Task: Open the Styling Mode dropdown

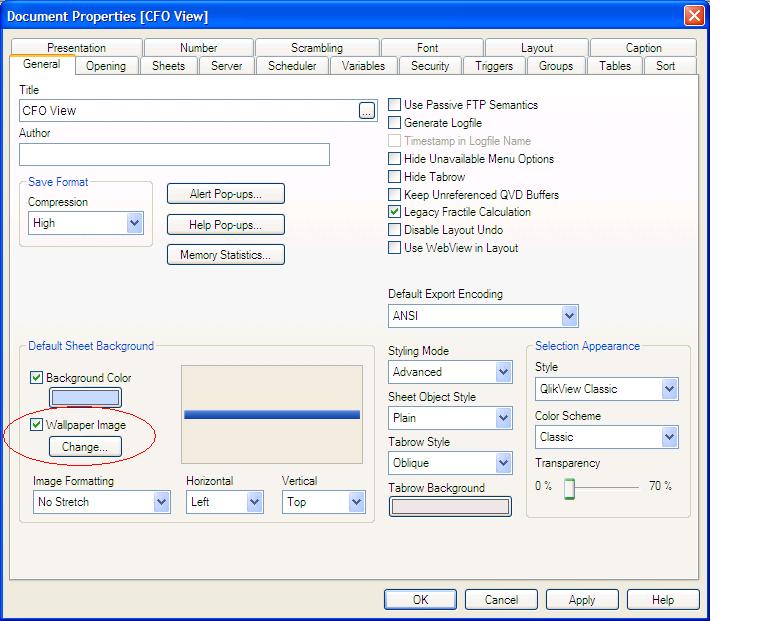Action: 503,372
